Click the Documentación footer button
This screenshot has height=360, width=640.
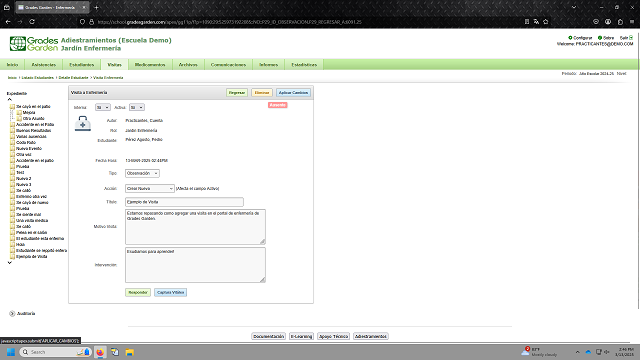(x=268, y=336)
